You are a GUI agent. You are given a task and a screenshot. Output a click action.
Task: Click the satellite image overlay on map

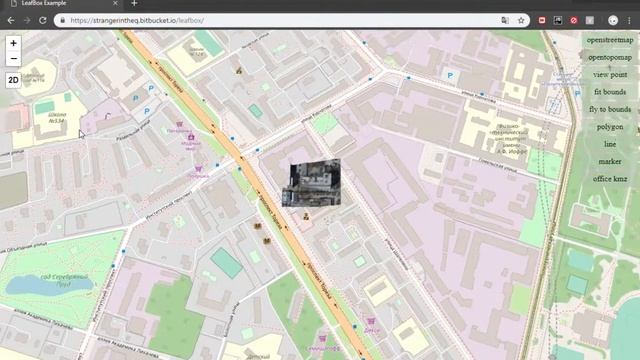click(312, 182)
